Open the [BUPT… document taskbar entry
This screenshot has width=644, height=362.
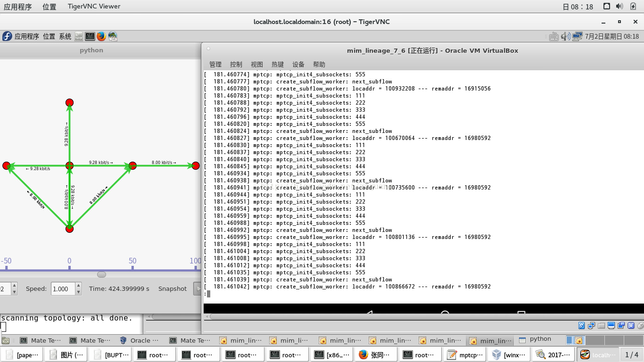pos(109,355)
